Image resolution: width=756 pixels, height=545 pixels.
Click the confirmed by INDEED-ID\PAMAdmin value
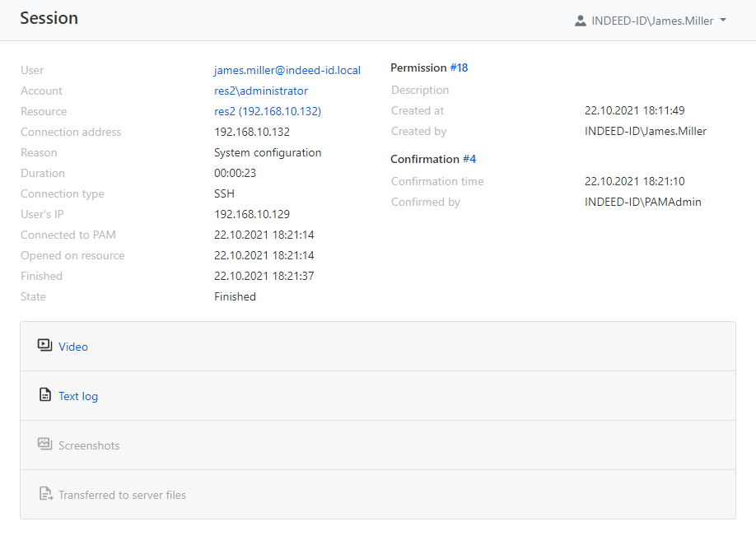(642, 202)
